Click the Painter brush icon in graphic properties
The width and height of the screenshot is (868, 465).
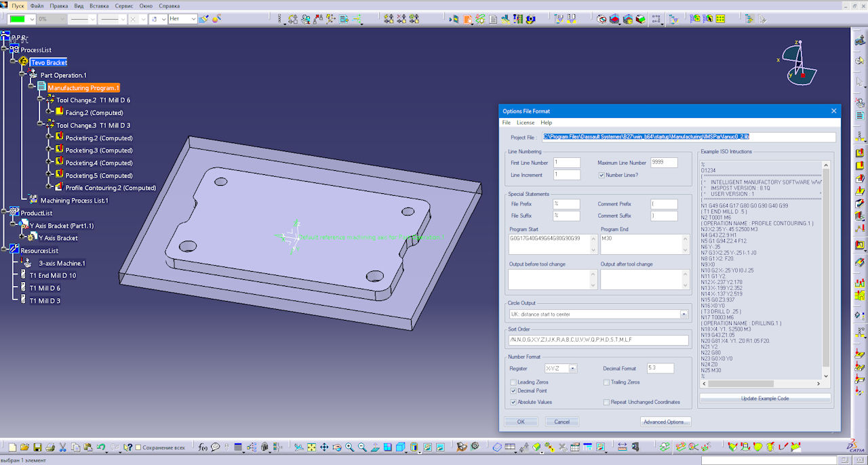click(x=203, y=19)
